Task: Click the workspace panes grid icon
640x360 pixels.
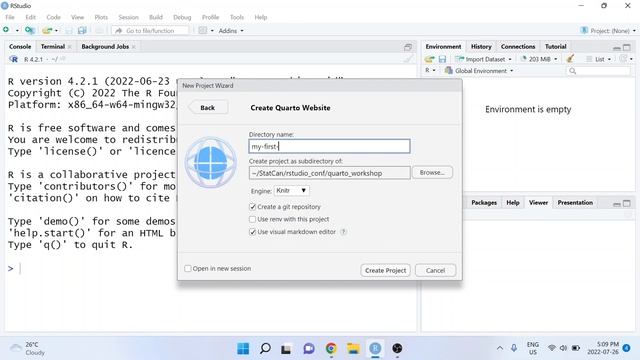Action: click(203, 30)
